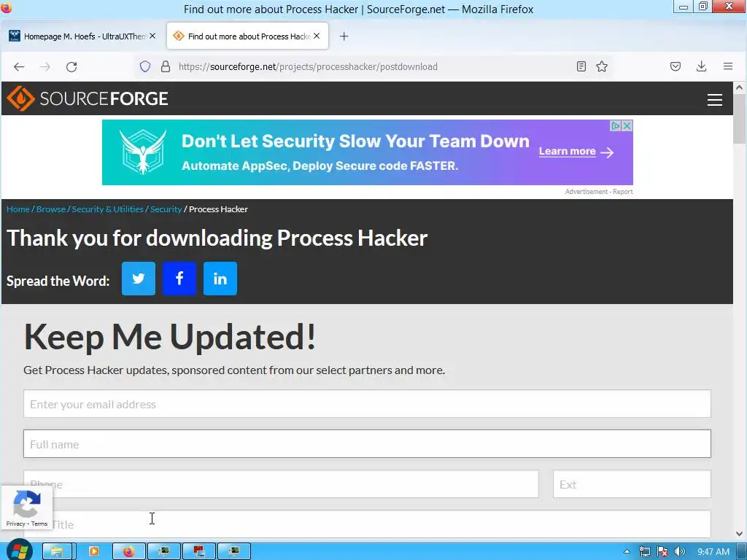
Task: Open the Security breadcrumb link
Action: click(166, 209)
